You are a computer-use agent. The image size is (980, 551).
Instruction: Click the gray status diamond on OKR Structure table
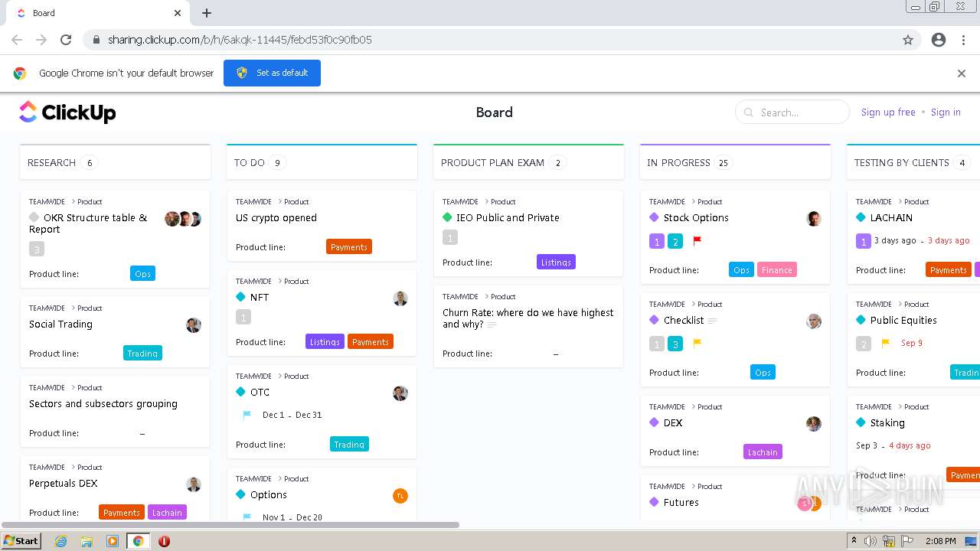(34, 217)
